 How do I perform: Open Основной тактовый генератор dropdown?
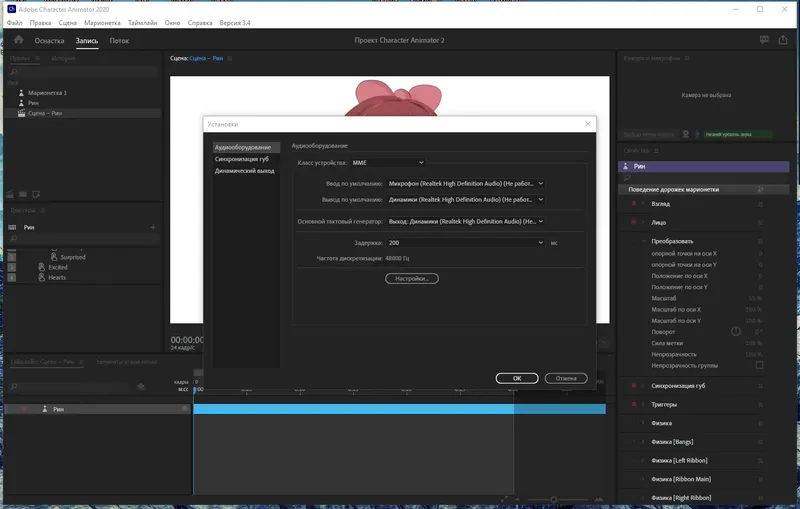[465, 221]
